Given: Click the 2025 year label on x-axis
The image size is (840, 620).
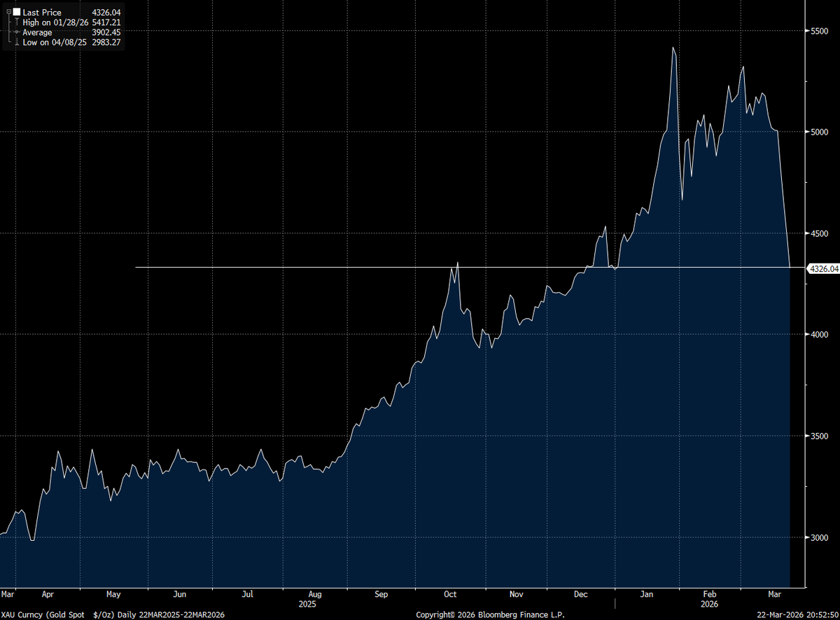Looking at the screenshot, I should (308, 603).
